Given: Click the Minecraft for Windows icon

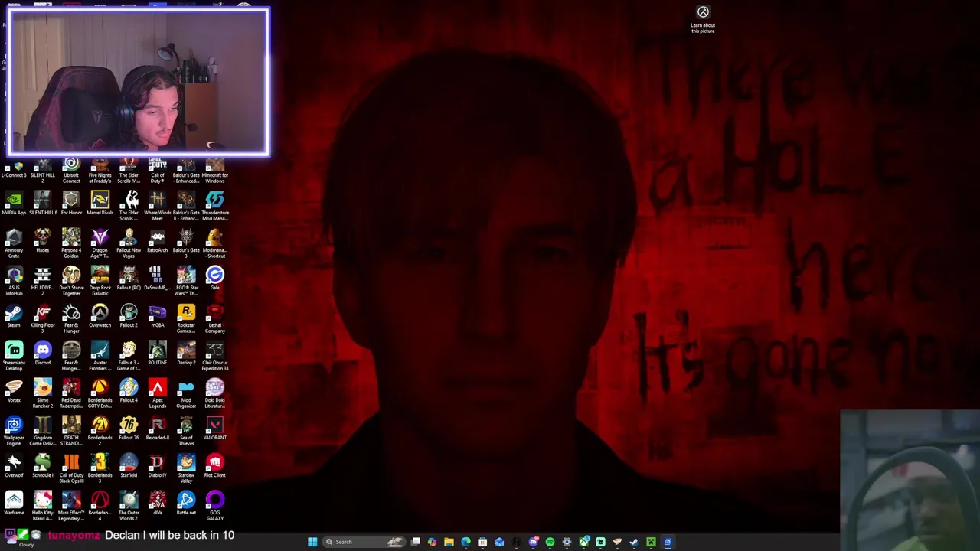Looking at the screenshot, I should 214,171.
